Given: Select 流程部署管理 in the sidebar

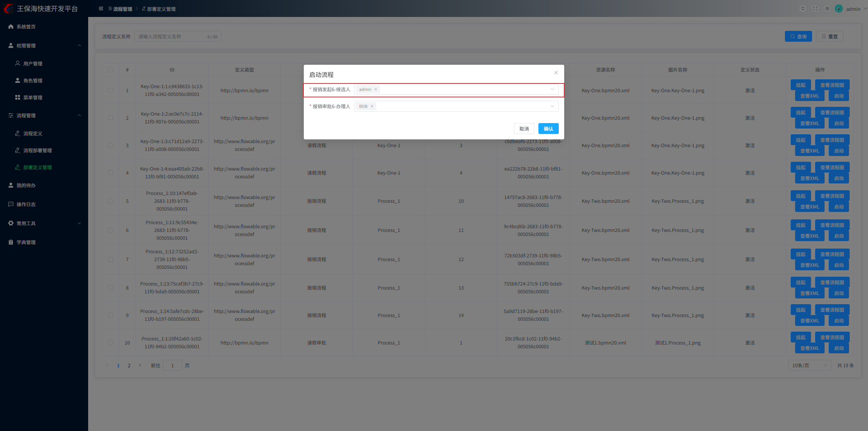Looking at the screenshot, I should coord(37,151).
